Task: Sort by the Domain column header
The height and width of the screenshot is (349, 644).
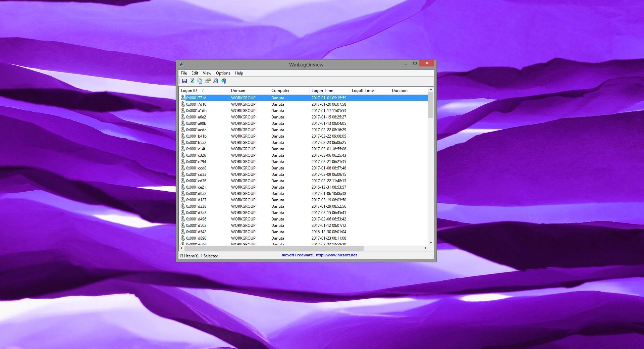Action: pyautogui.click(x=238, y=91)
